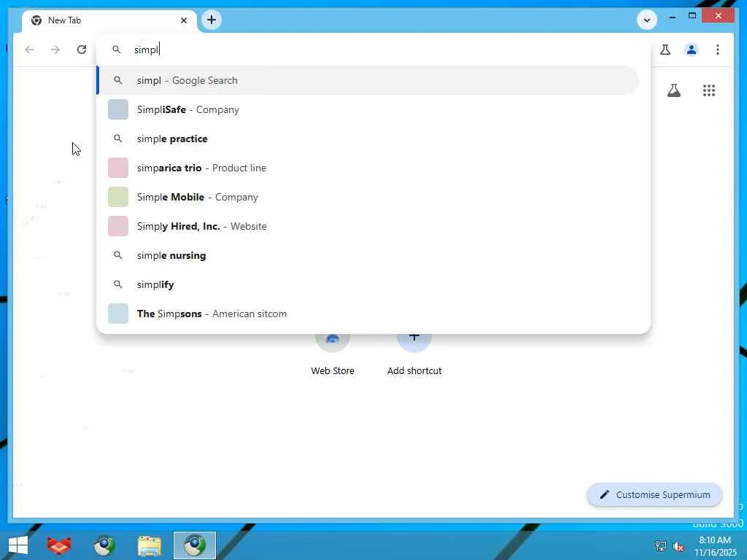Image resolution: width=747 pixels, height=560 pixels.
Task: Click Customise Supermium button
Action: coord(654,495)
